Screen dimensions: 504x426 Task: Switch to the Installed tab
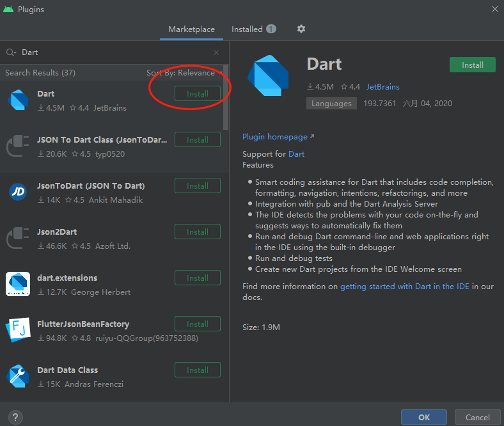(254, 29)
